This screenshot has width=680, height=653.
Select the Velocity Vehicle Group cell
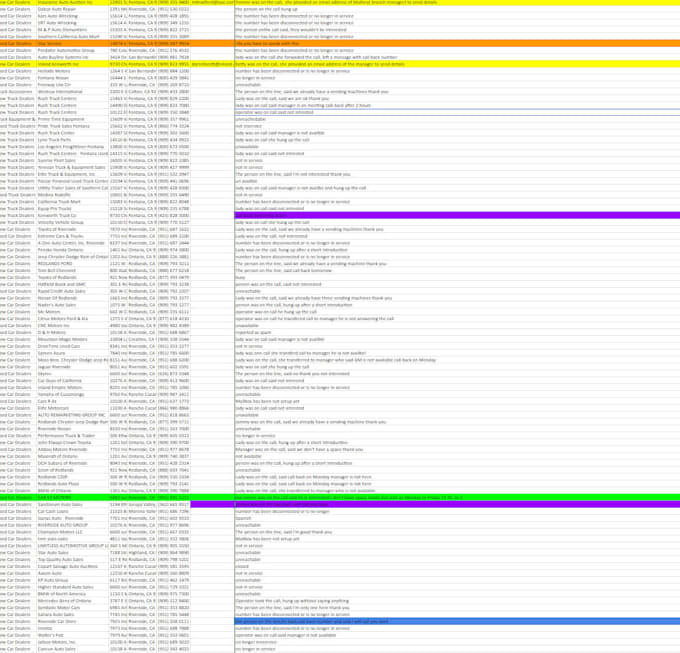[x=72, y=222]
